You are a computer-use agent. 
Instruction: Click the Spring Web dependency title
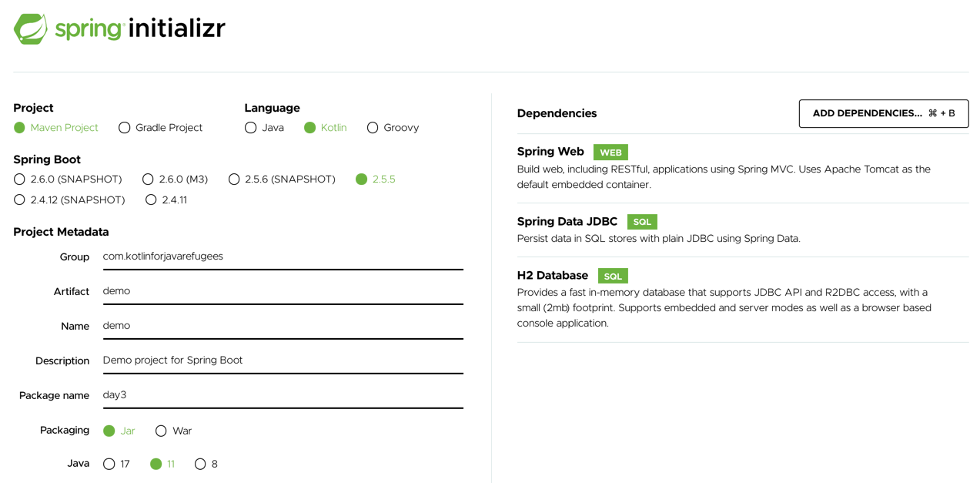(x=550, y=152)
